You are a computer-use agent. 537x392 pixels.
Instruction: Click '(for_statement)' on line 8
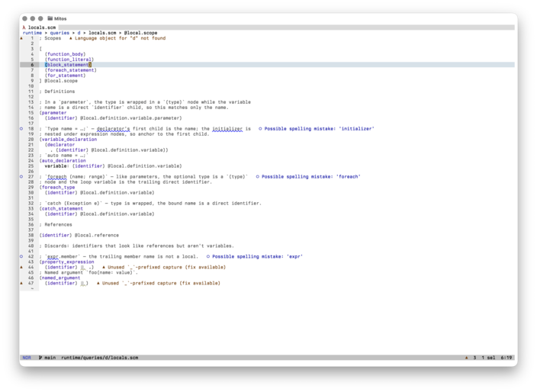[65, 76]
